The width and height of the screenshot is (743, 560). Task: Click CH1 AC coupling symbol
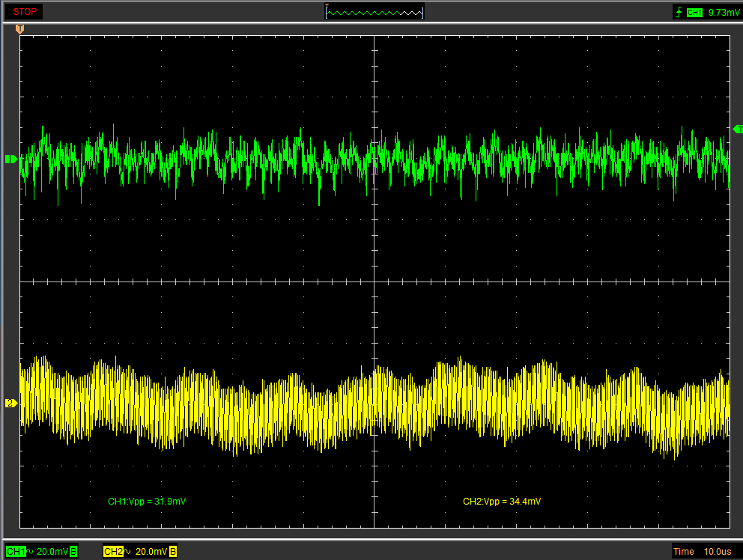click(x=31, y=552)
